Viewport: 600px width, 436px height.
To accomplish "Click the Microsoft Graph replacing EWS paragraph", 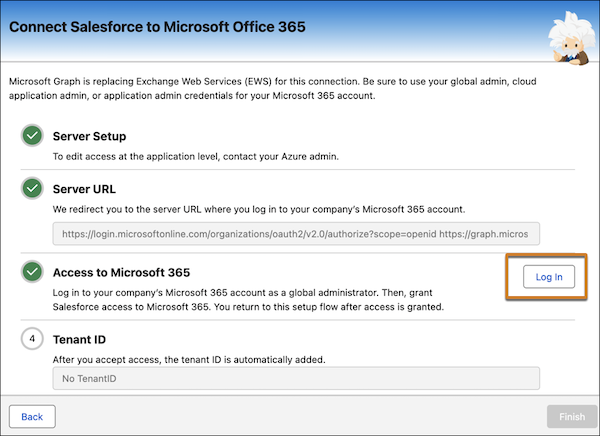I will 272,88.
